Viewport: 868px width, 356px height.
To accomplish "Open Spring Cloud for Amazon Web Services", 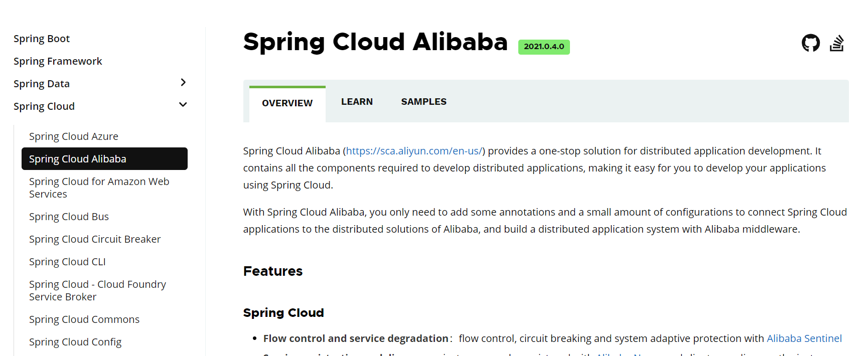I will coord(99,188).
